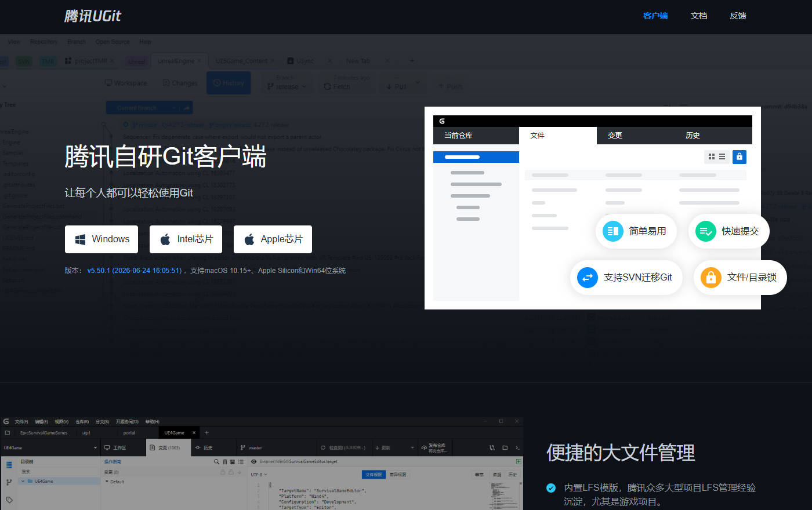Toggle grid view icon in illustration
Screen dimensions: 812x510
tap(712, 156)
